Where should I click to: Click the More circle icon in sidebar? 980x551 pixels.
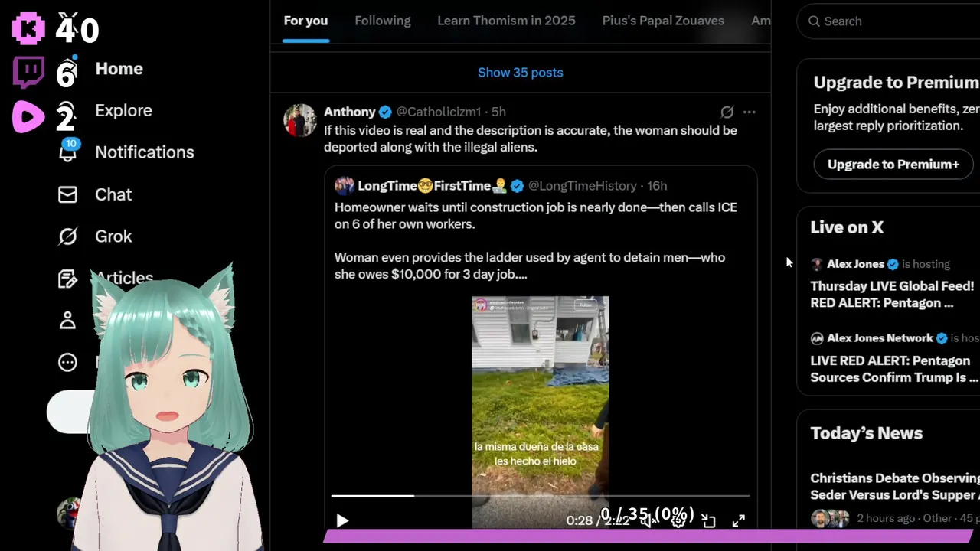[68, 363]
